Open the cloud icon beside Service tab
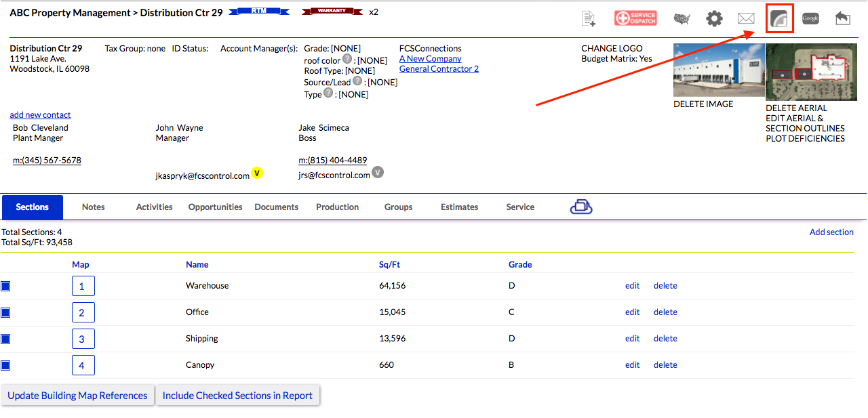The width and height of the screenshot is (868, 418). [581, 207]
